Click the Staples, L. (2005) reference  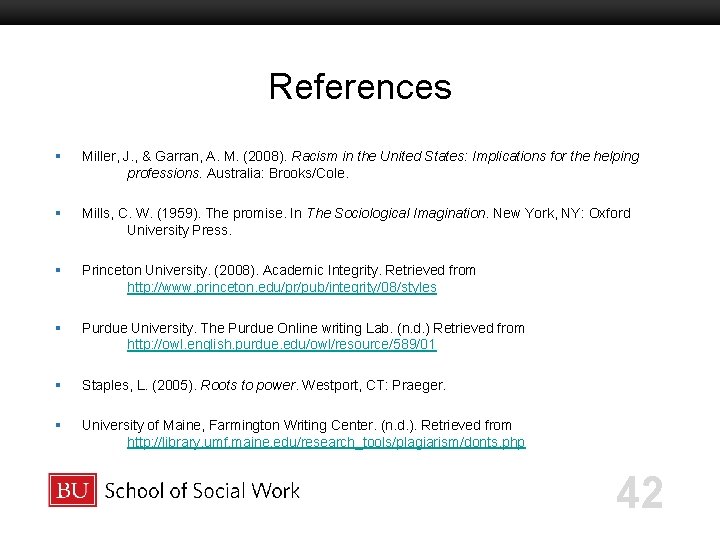pyautogui.click(x=264, y=385)
